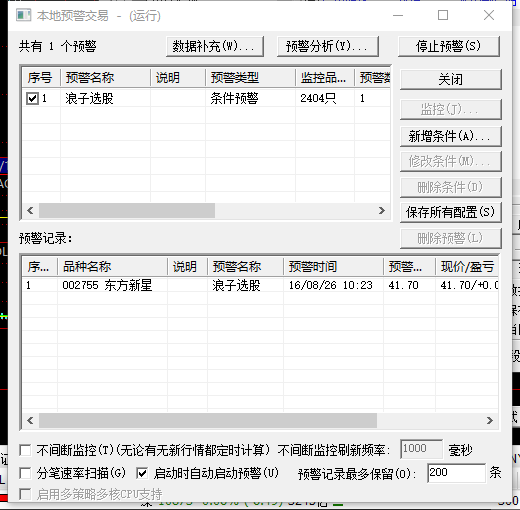Click the 不间断监控刷新频率 value field
This screenshot has height=510, width=520.
[421, 449]
